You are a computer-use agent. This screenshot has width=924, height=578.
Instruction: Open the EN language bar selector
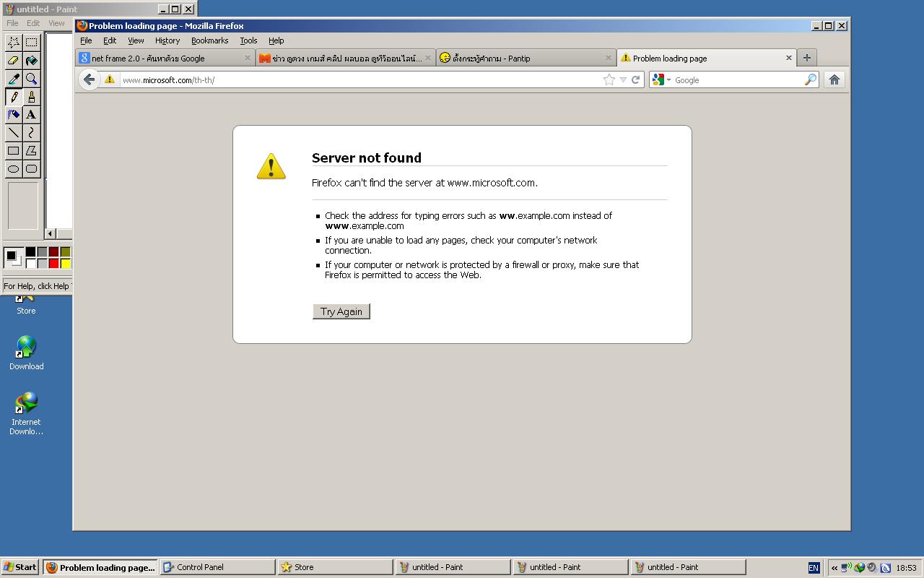click(x=814, y=568)
